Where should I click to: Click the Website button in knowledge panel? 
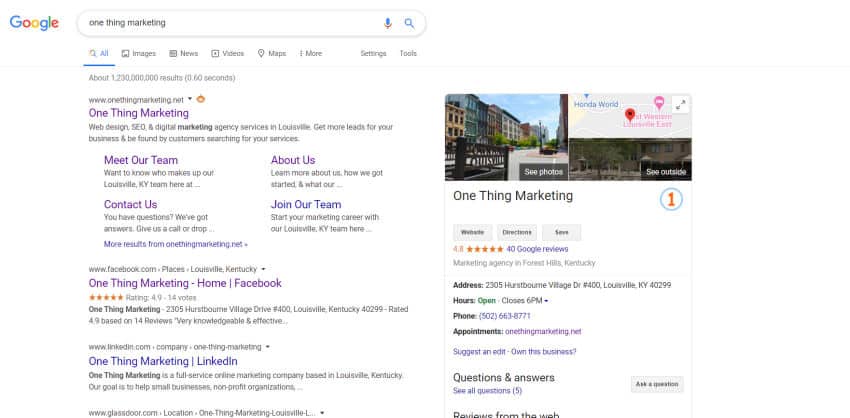(x=472, y=233)
